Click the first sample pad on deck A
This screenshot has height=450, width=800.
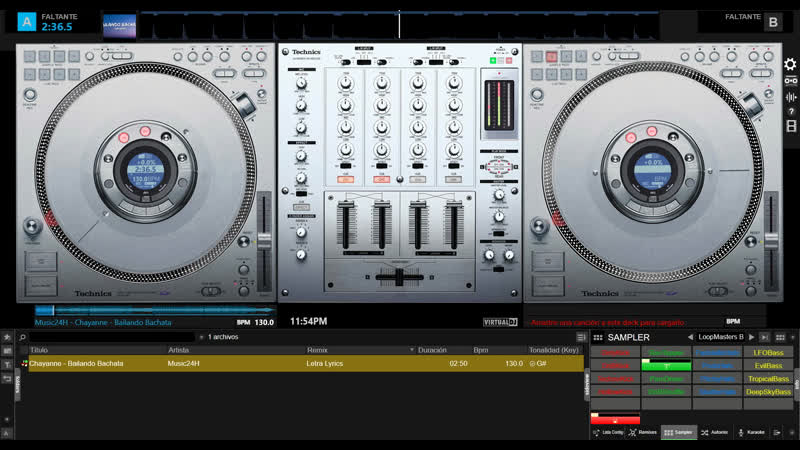click(x=30, y=56)
